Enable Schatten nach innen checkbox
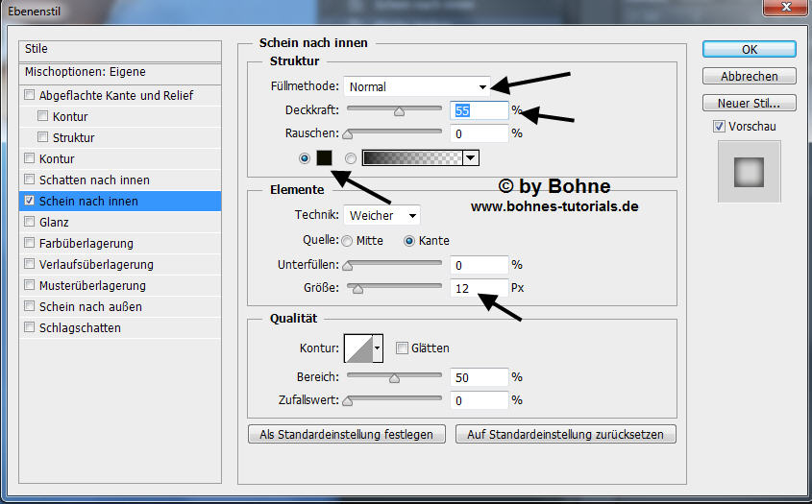 click(x=30, y=180)
